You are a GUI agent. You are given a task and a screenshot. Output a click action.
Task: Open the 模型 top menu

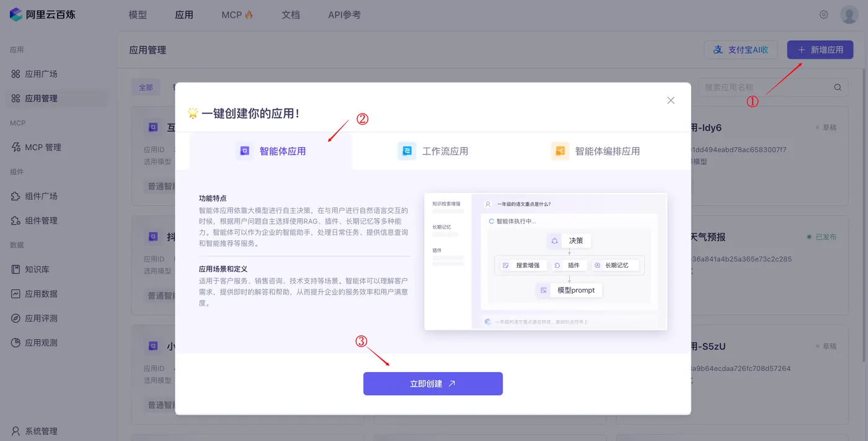[138, 15]
